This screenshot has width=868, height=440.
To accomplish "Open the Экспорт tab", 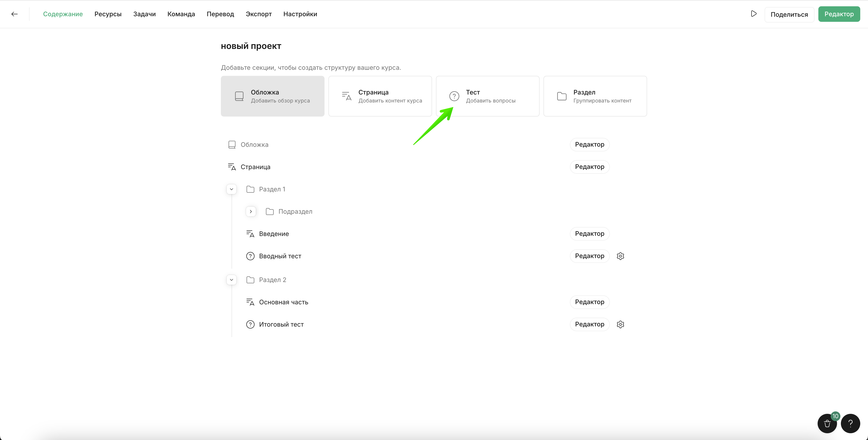I will coord(258,14).
